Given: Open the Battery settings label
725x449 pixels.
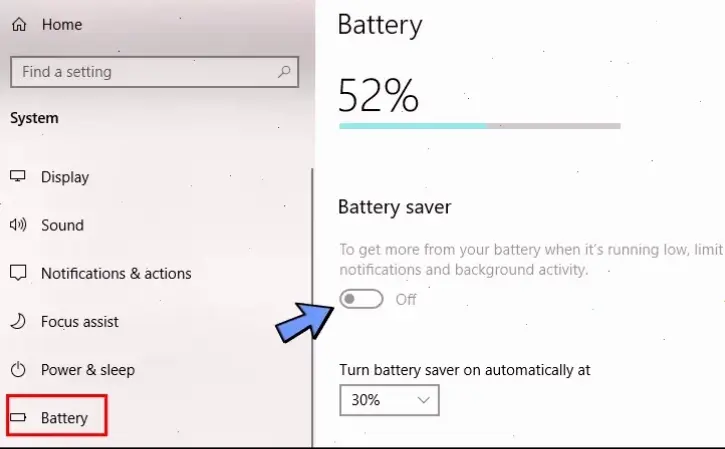Looking at the screenshot, I should [65, 417].
